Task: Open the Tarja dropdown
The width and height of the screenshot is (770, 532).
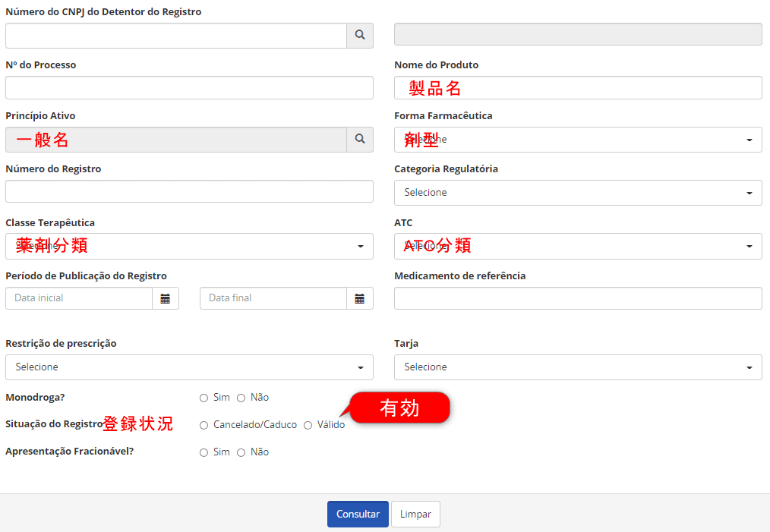Action: [578, 367]
